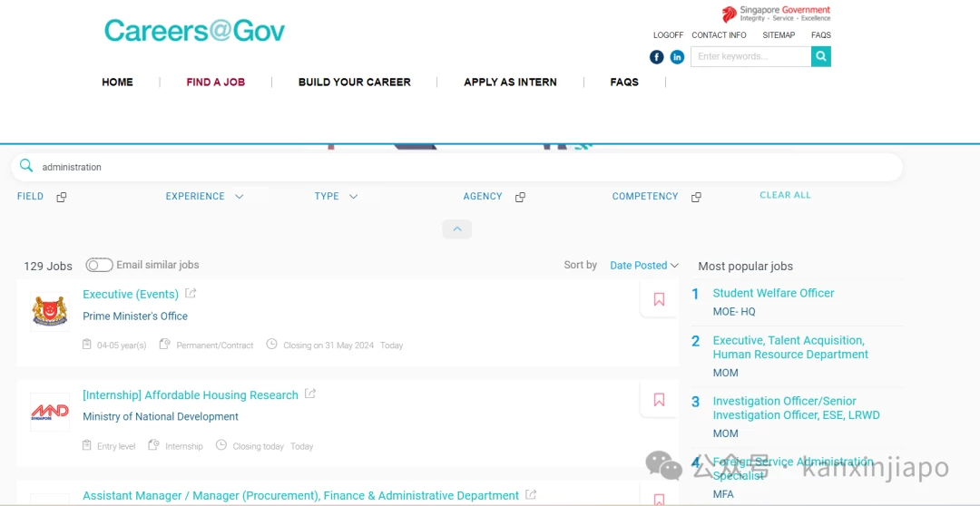Click the Prime Minister's Office crest logo
The height and width of the screenshot is (506, 980).
(x=49, y=312)
